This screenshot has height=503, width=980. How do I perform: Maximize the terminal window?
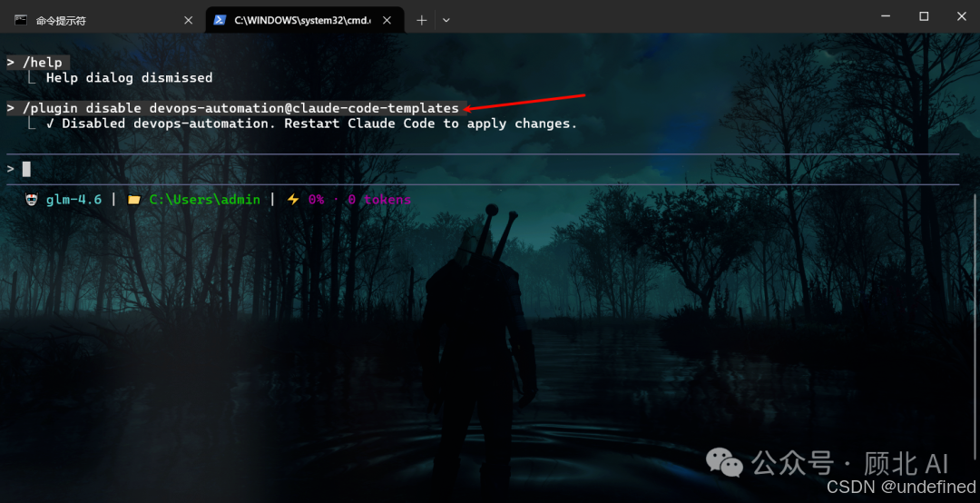924,16
